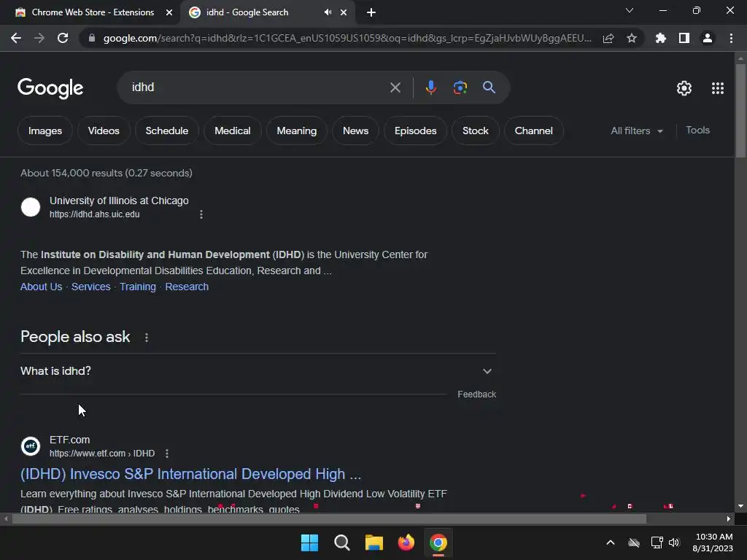This screenshot has height=560, width=747.
Task: Select the Medical filter chip
Action: coord(233,131)
